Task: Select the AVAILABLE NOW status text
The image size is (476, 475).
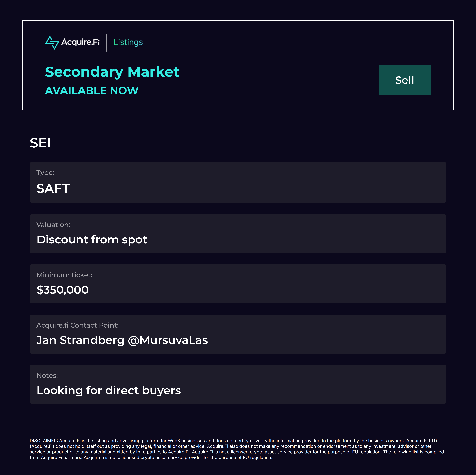Action: point(92,90)
